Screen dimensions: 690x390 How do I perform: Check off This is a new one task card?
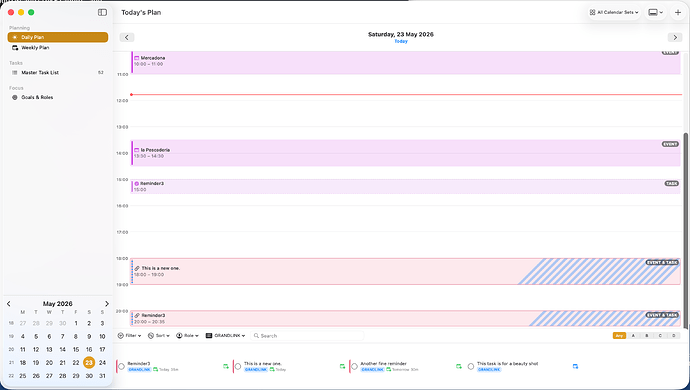coord(238,366)
